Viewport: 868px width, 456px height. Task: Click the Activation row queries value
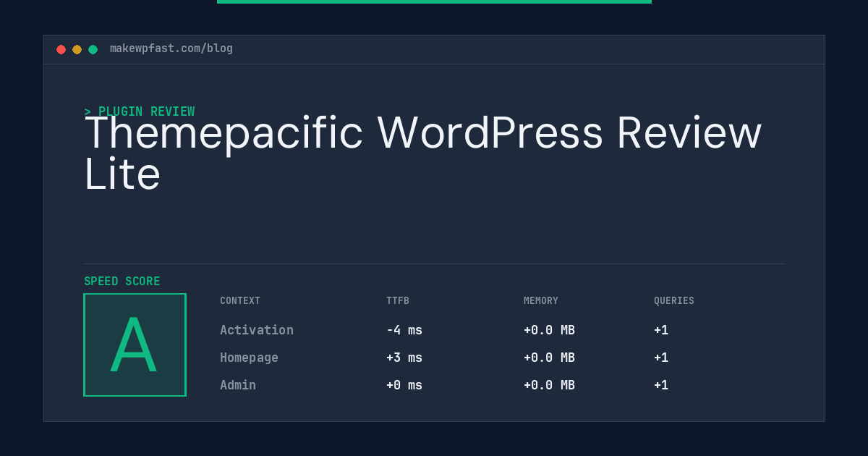(661, 330)
